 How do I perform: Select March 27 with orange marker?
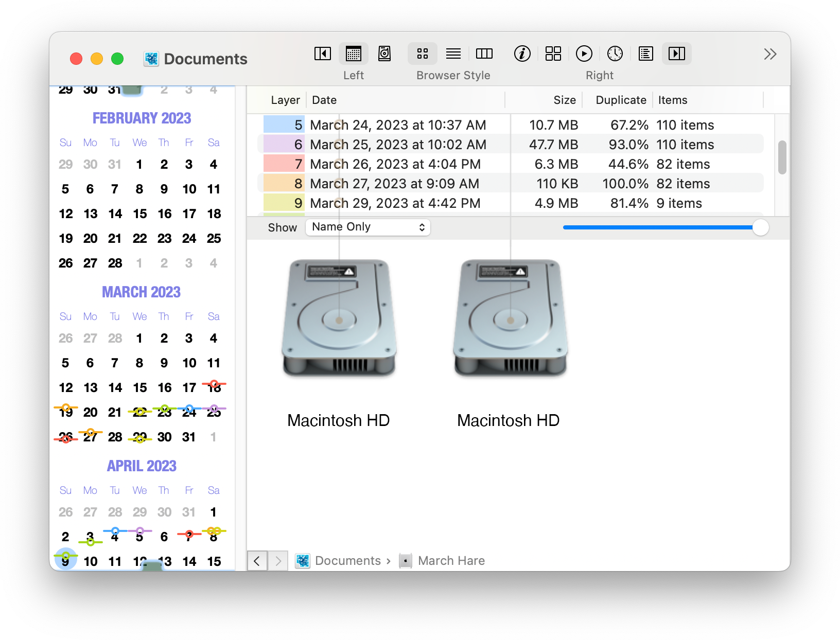[x=90, y=436]
